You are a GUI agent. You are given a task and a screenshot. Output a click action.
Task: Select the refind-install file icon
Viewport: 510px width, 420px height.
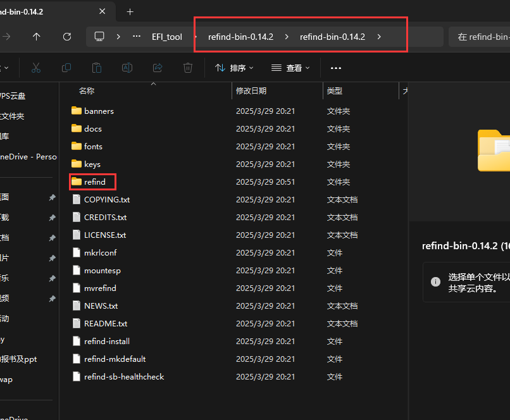point(77,341)
